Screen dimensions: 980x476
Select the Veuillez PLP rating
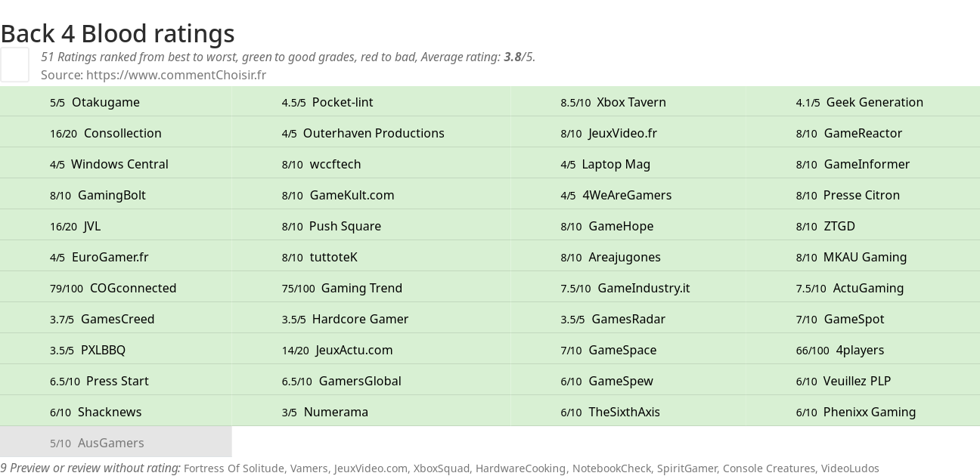coord(863,381)
